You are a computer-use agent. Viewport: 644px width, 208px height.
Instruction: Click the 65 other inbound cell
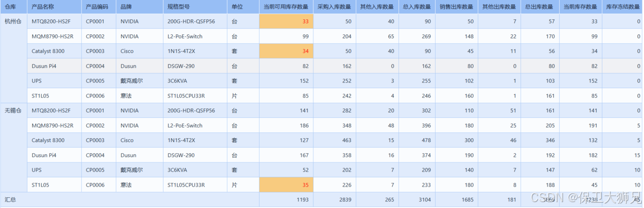(x=377, y=36)
